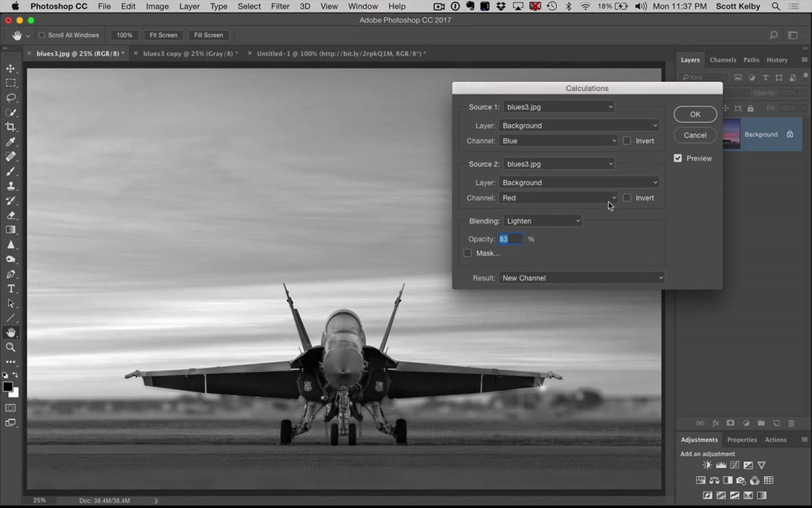Select the Hand tool in toolbar
Viewport: 812px width, 508px height.
click(11, 333)
